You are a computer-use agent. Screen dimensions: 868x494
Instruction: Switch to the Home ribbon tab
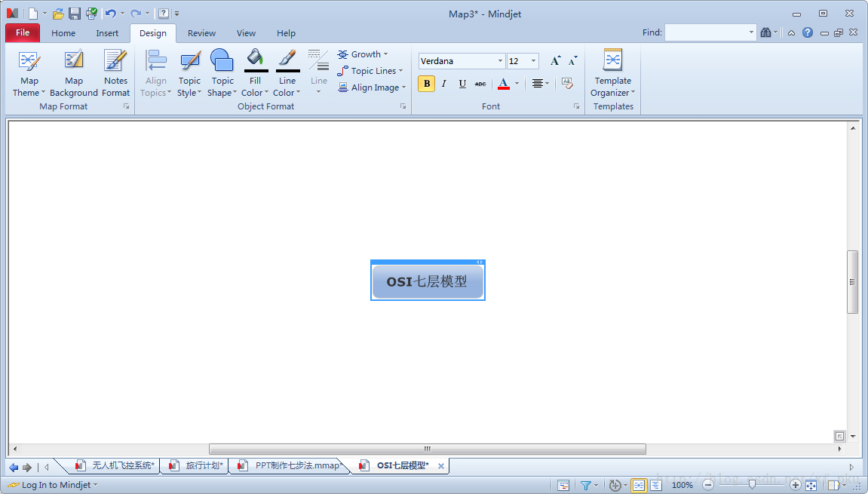(x=63, y=33)
